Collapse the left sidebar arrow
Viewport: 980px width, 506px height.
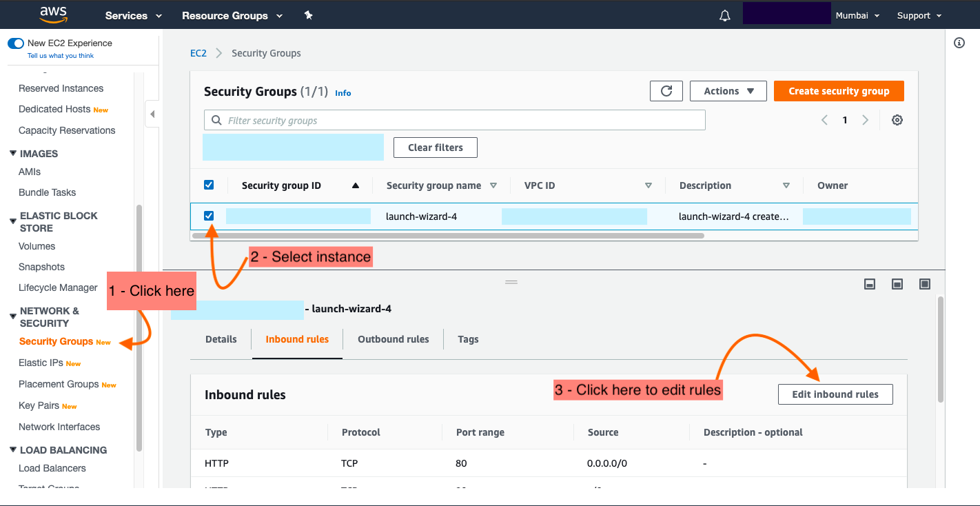[152, 114]
